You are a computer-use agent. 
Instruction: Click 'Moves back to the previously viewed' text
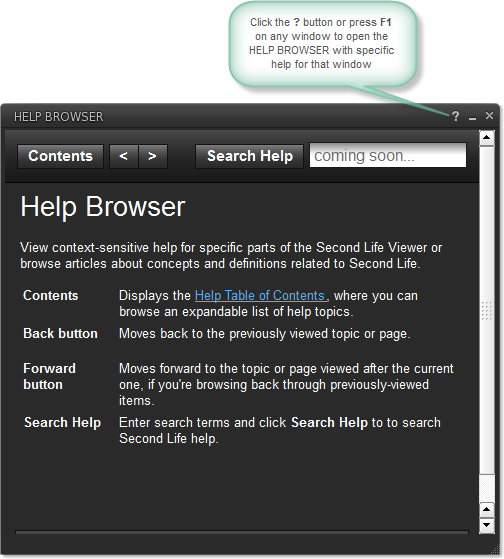tap(264, 334)
